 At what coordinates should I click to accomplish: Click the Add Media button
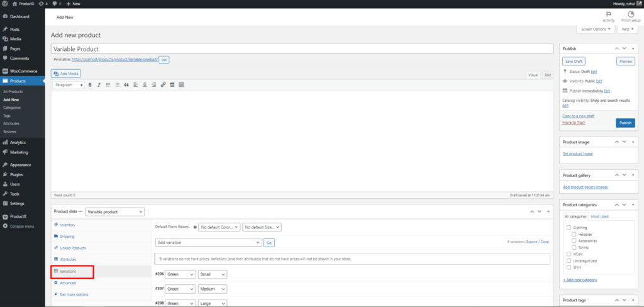point(66,74)
